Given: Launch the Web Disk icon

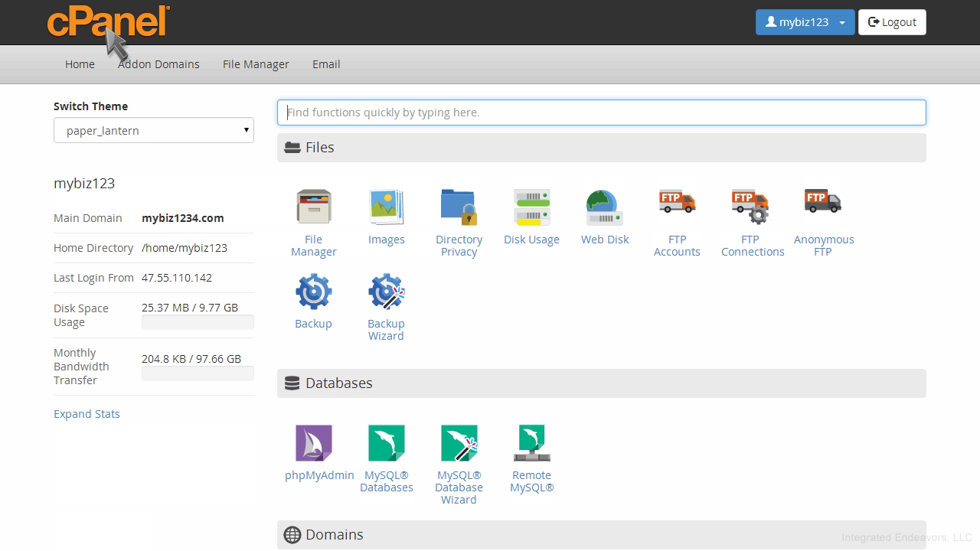Looking at the screenshot, I should click(x=604, y=207).
